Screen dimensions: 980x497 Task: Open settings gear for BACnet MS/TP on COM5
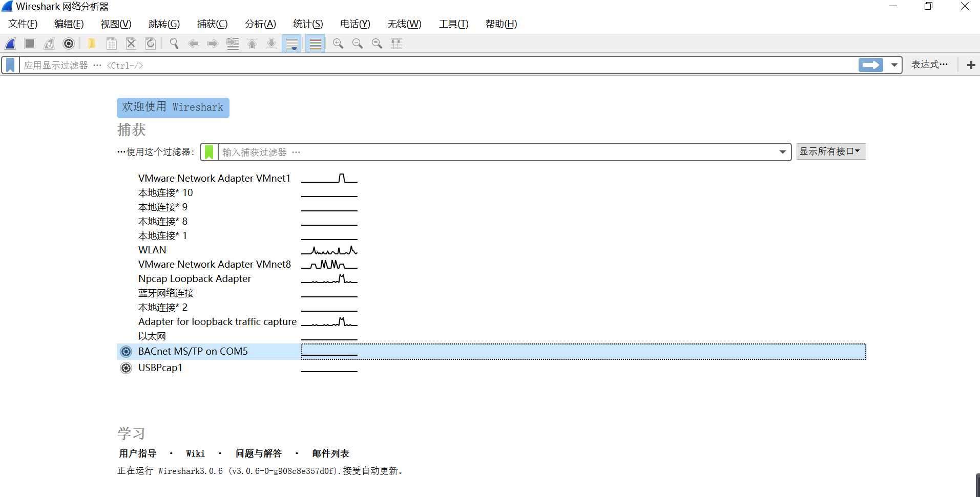126,352
